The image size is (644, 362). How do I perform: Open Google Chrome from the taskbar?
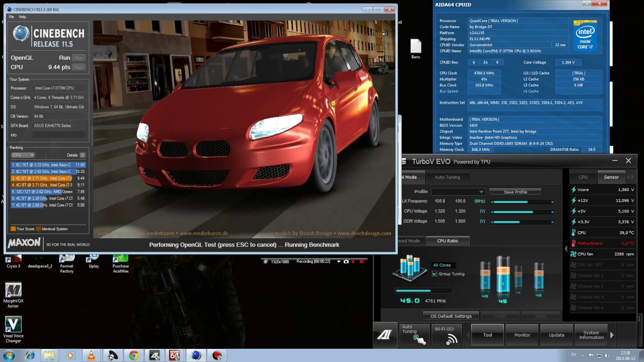coord(133,355)
